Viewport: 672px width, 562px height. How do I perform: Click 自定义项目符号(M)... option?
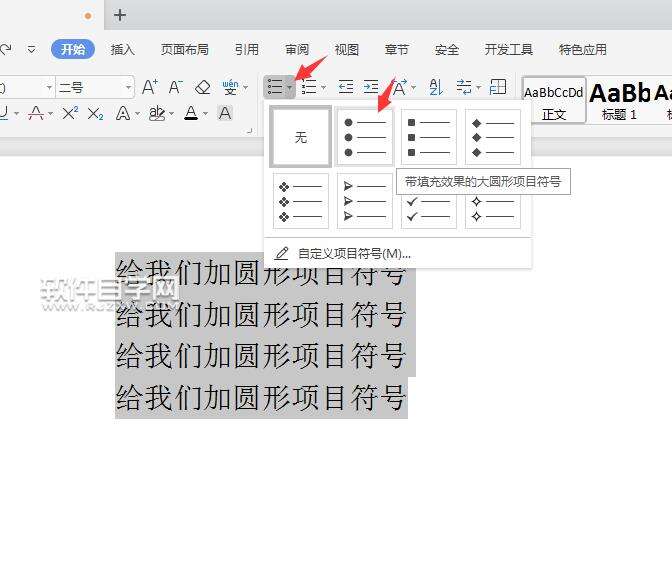pyautogui.click(x=398, y=254)
